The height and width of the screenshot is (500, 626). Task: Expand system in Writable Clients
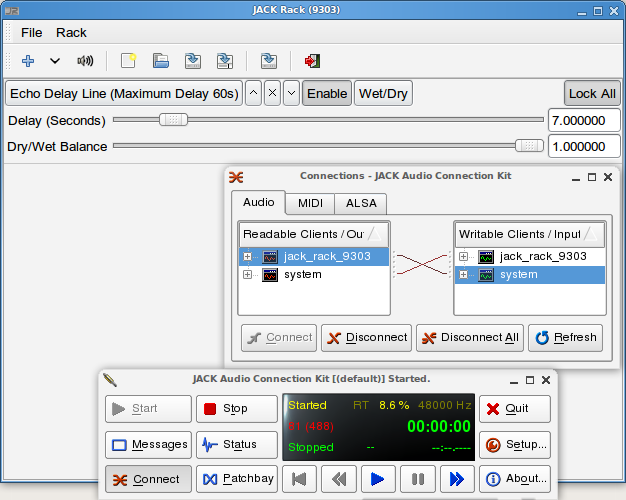click(x=463, y=275)
